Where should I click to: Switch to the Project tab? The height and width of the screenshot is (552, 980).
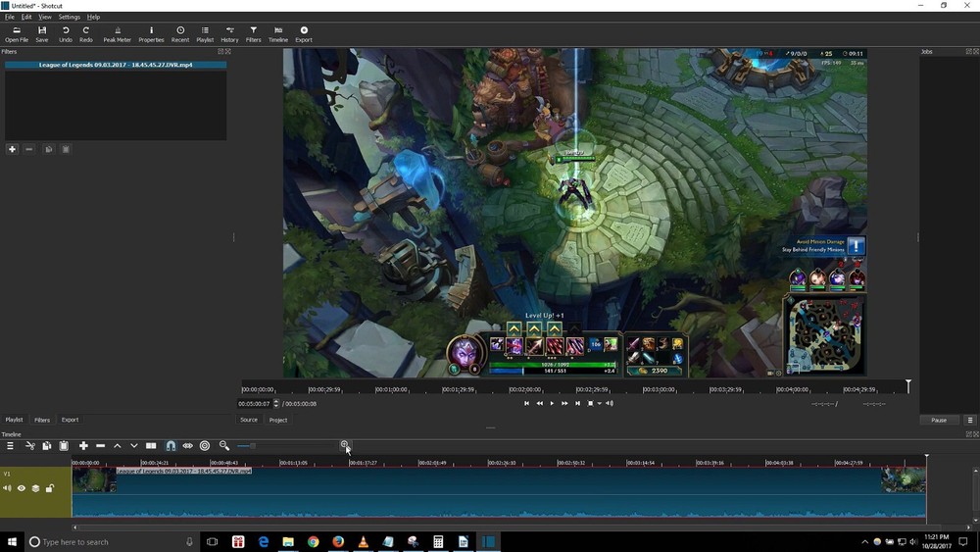278,420
